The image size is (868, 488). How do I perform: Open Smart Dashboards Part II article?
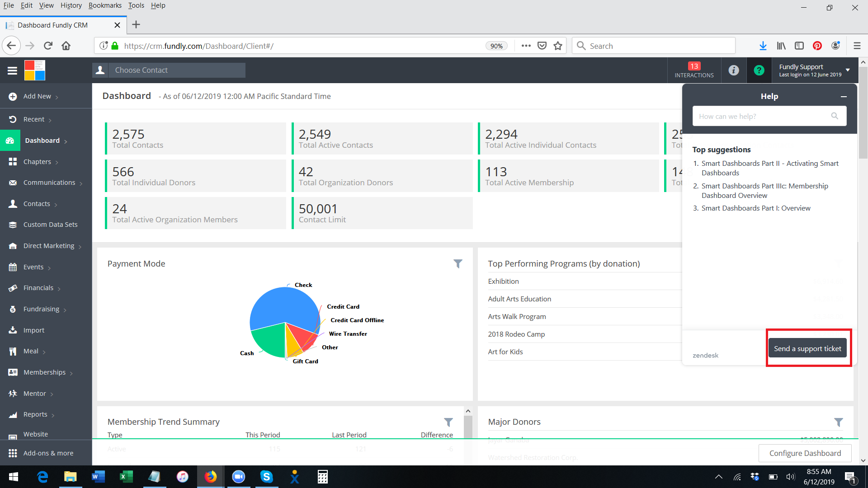(x=769, y=168)
